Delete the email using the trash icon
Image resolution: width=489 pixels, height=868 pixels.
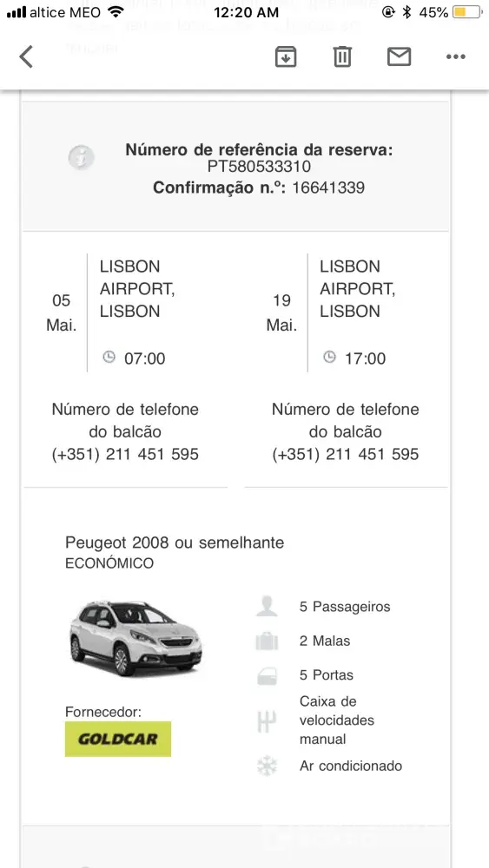(x=342, y=56)
